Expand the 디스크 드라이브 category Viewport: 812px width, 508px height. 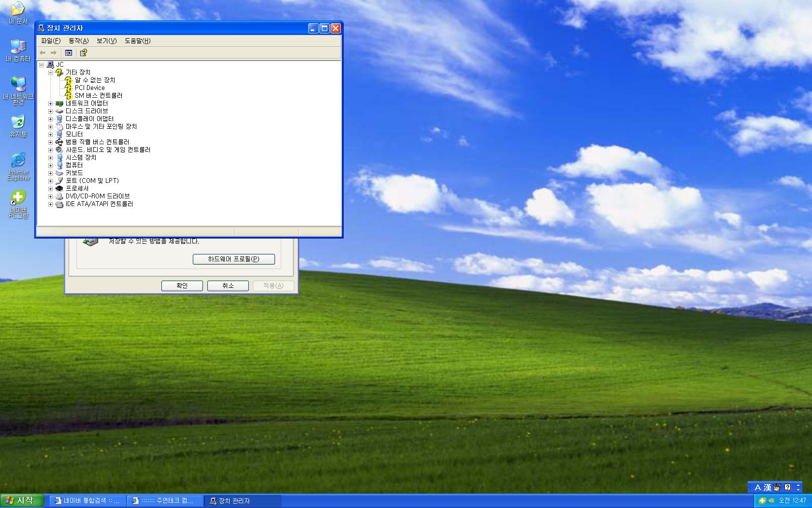tap(50, 111)
